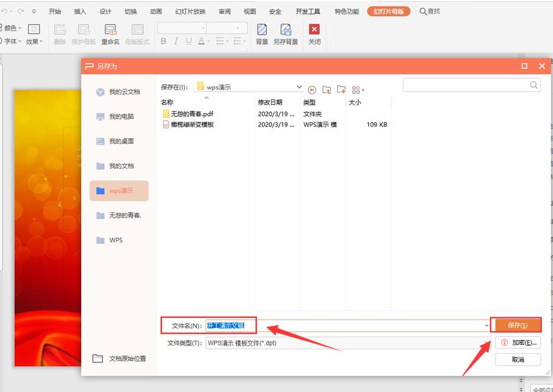The width and height of the screenshot is (553, 392).
Task: Click the redo icon in quick access bar
Action: pos(21,12)
